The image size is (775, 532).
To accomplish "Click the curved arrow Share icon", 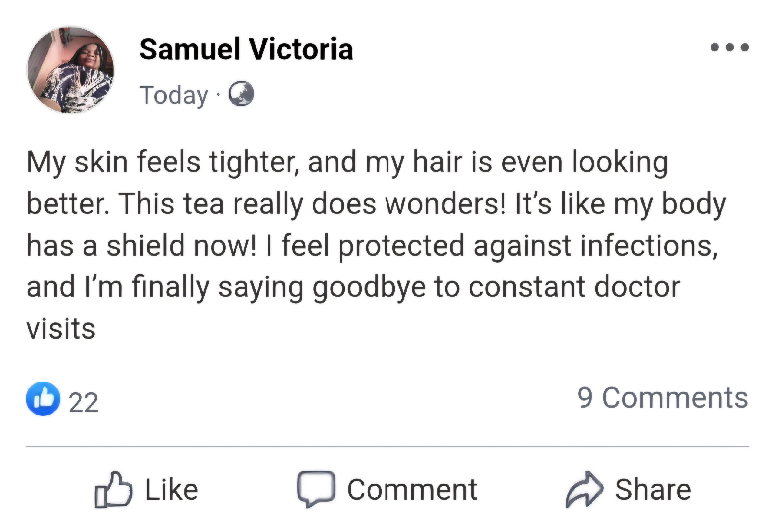I will click(x=584, y=489).
